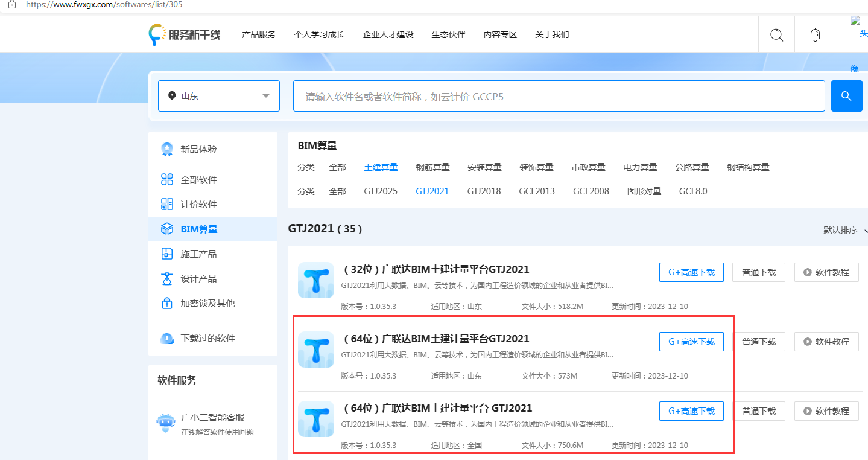Screen dimensions: 868x460
Task: Click 普通下载 for the 32位 GTJ2021
Action: coord(759,272)
